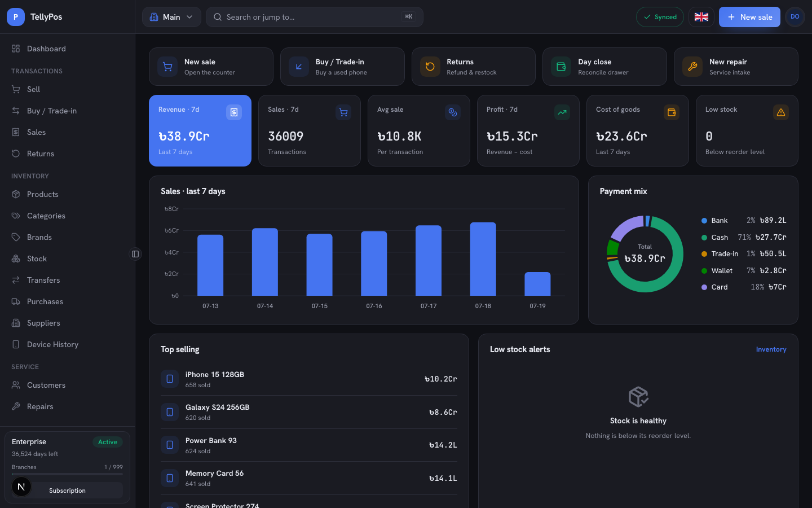Click the Cash green legend dot
Image resolution: width=812 pixels, height=508 pixels.
pos(704,238)
